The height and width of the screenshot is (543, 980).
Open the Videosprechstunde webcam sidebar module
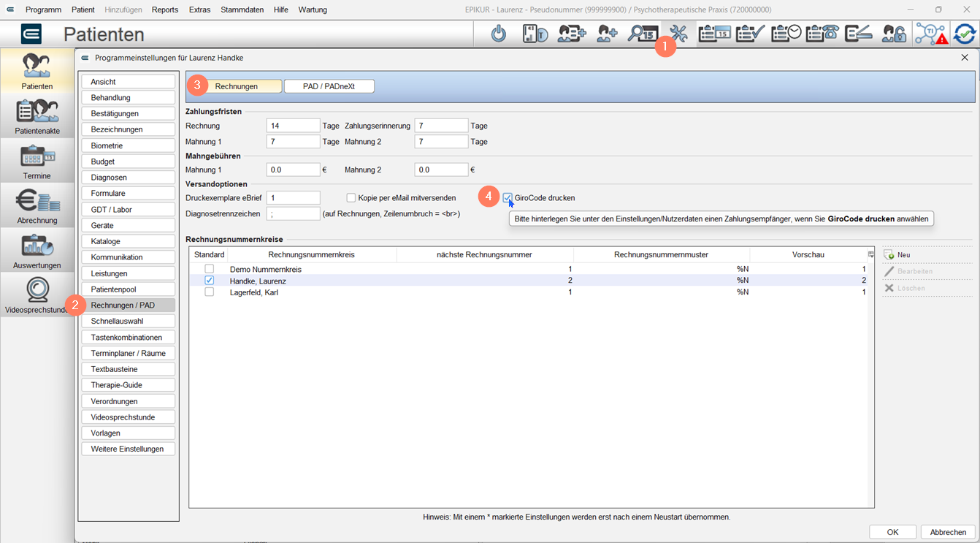(37, 296)
